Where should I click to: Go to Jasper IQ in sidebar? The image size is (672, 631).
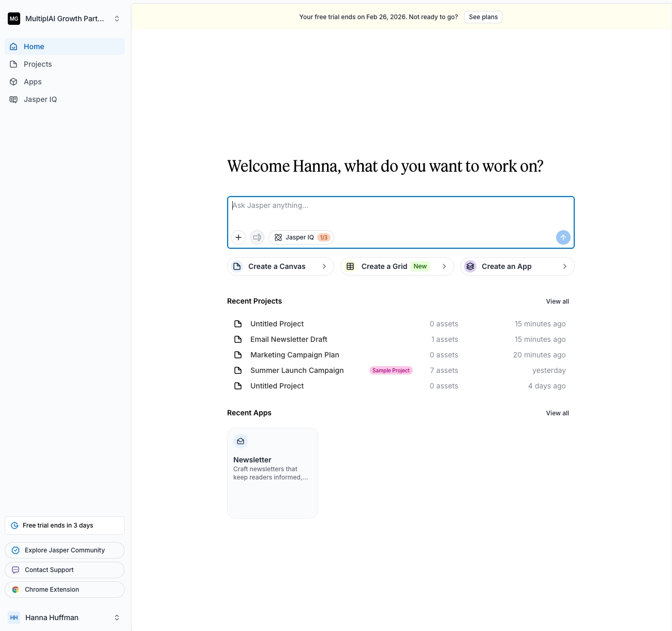pos(40,99)
